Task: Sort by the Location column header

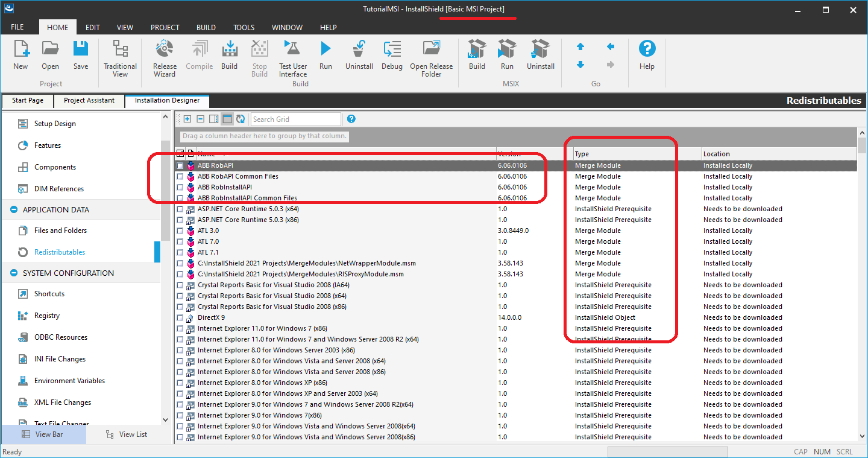Action: [x=779, y=154]
